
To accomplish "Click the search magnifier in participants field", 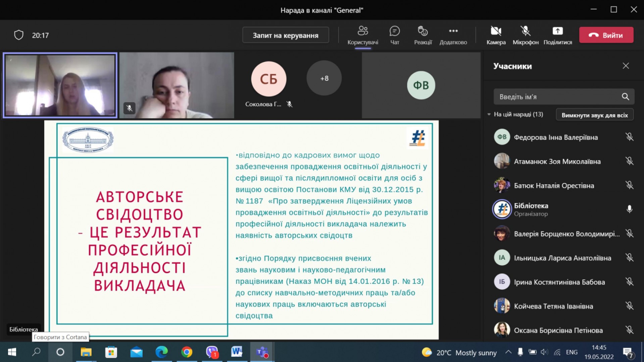I will pyautogui.click(x=625, y=97).
